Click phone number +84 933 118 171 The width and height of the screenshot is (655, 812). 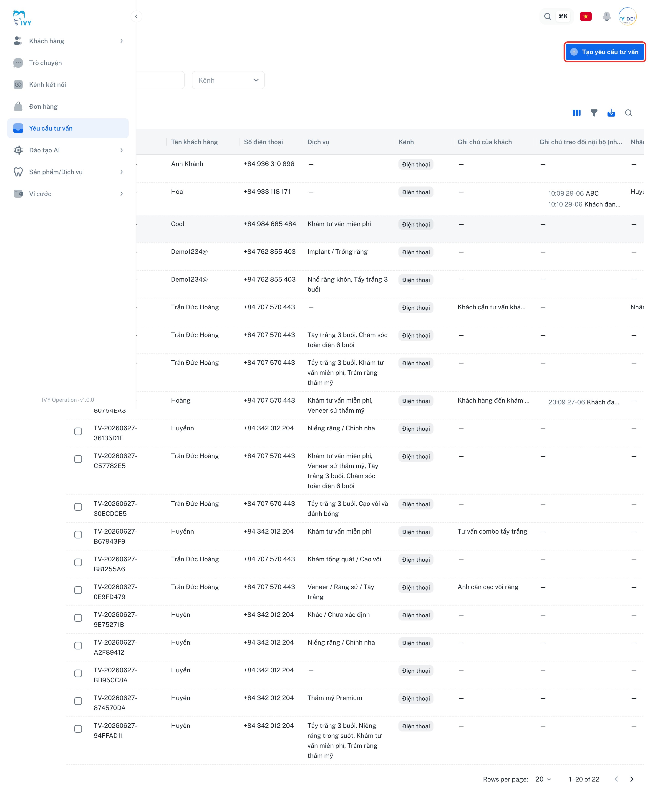click(267, 191)
